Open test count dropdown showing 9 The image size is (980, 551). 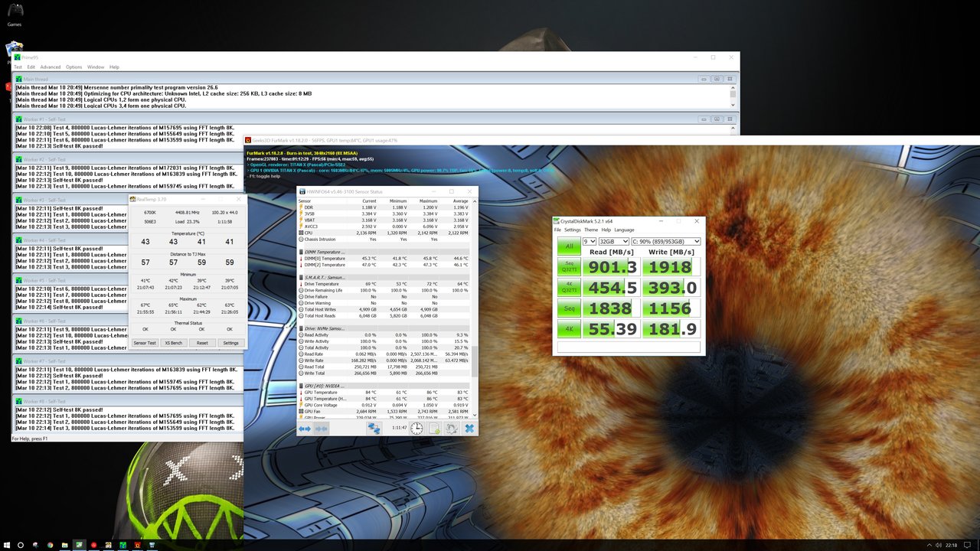pyautogui.click(x=589, y=241)
